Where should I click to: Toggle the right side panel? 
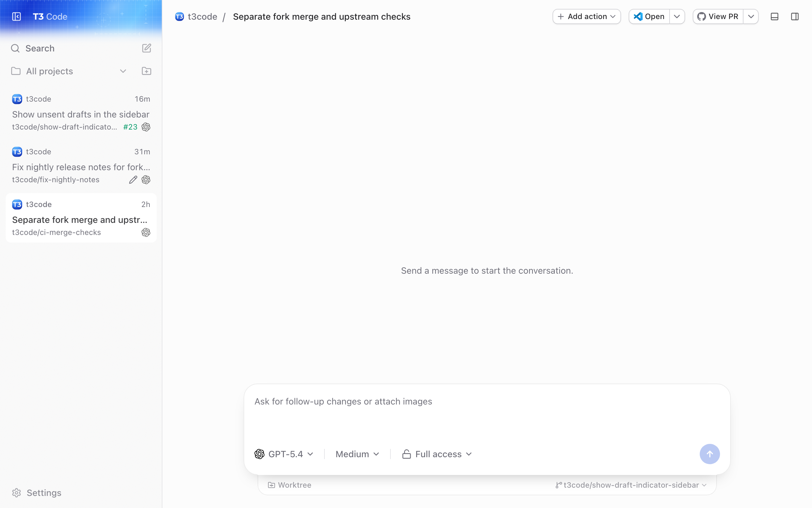point(795,17)
